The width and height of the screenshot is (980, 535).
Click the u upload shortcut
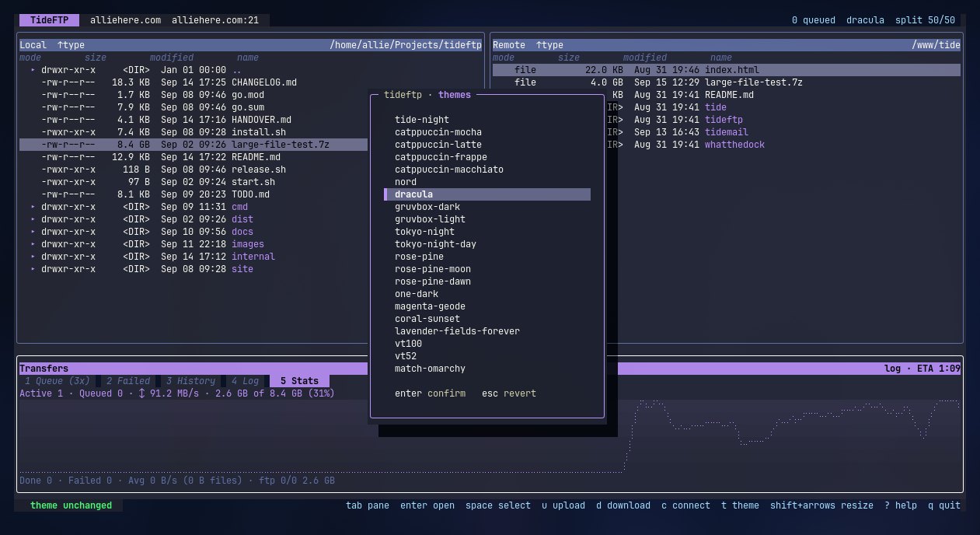coord(563,505)
